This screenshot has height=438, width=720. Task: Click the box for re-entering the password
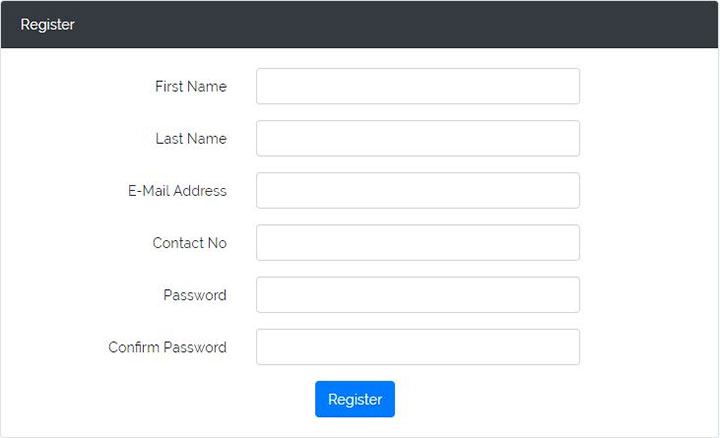(x=417, y=347)
